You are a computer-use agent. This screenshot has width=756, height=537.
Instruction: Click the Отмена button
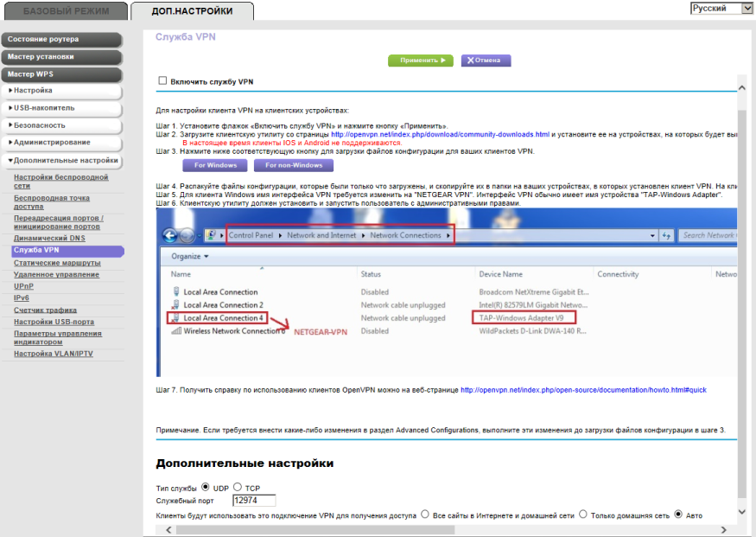click(x=486, y=61)
